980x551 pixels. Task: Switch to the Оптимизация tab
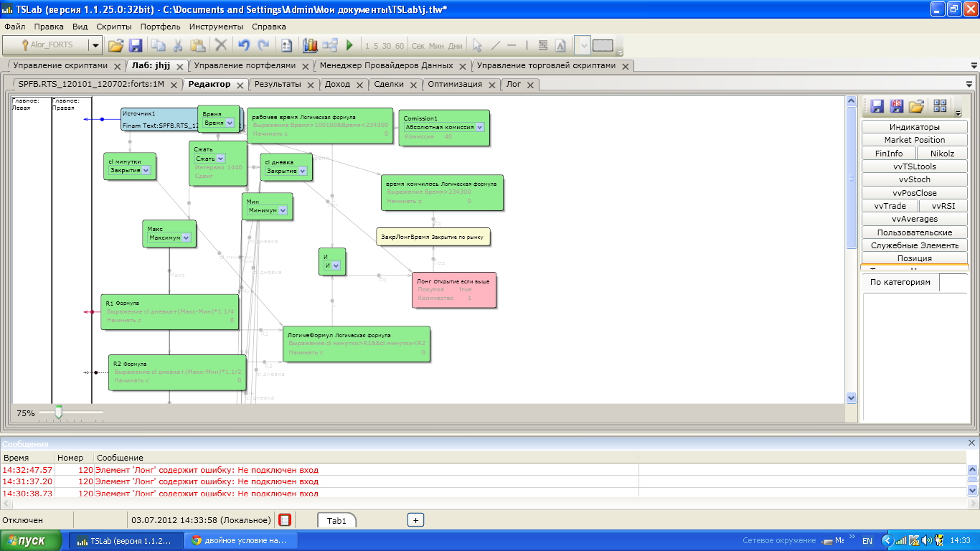455,84
